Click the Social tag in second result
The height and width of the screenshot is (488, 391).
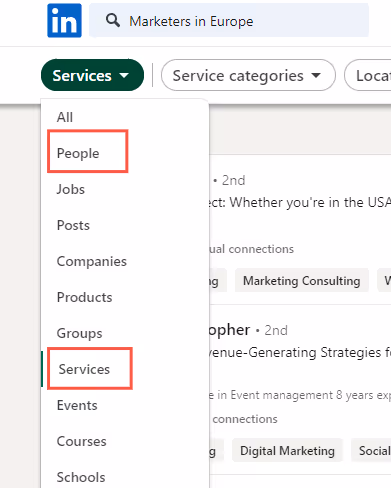point(371,451)
